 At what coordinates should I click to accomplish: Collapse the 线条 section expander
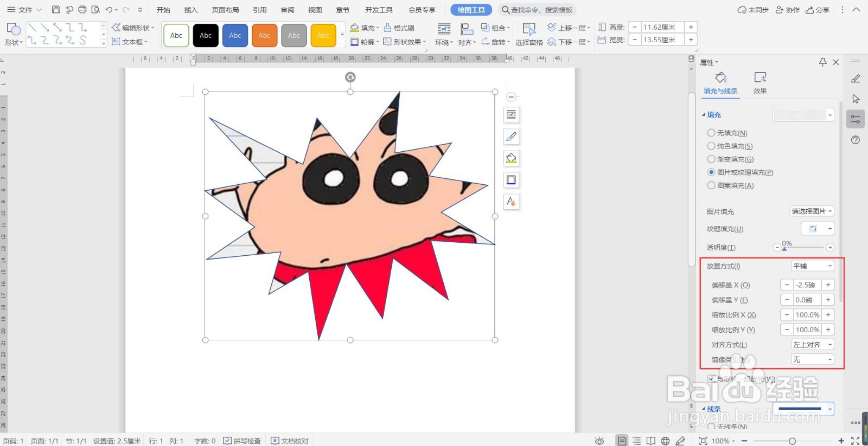[704, 409]
